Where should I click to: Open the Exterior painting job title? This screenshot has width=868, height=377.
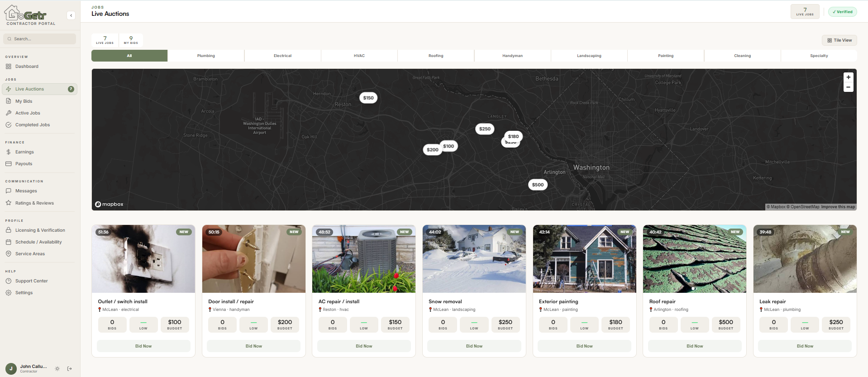pyautogui.click(x=558, y=302)
